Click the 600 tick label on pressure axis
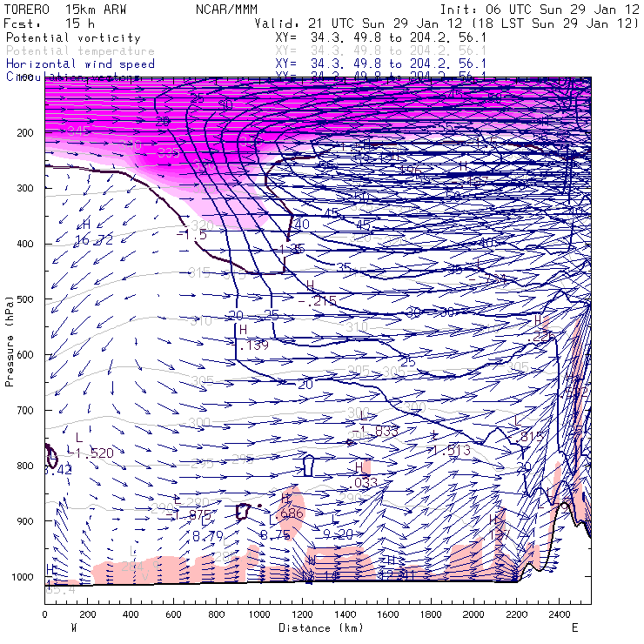The width and height of the screenshot is (644, 644). (x=25, y=355)
